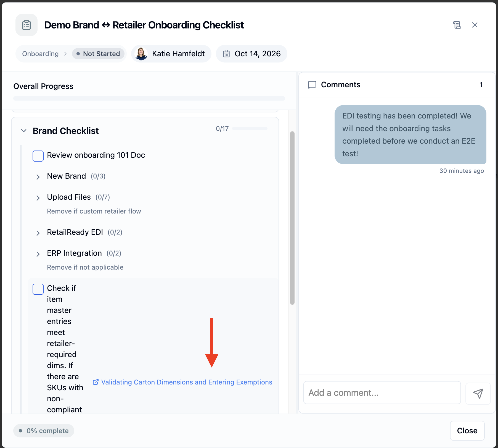498x448 pixels.
Task: Click Katie Hamfeldt's avatar photo
Action: click(x=141, y=54)
